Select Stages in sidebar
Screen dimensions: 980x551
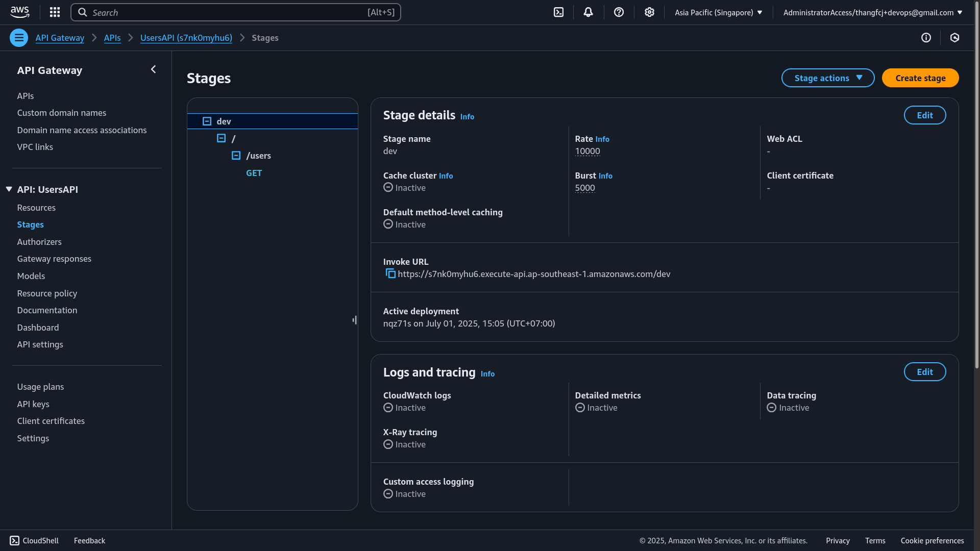[31, 224]
